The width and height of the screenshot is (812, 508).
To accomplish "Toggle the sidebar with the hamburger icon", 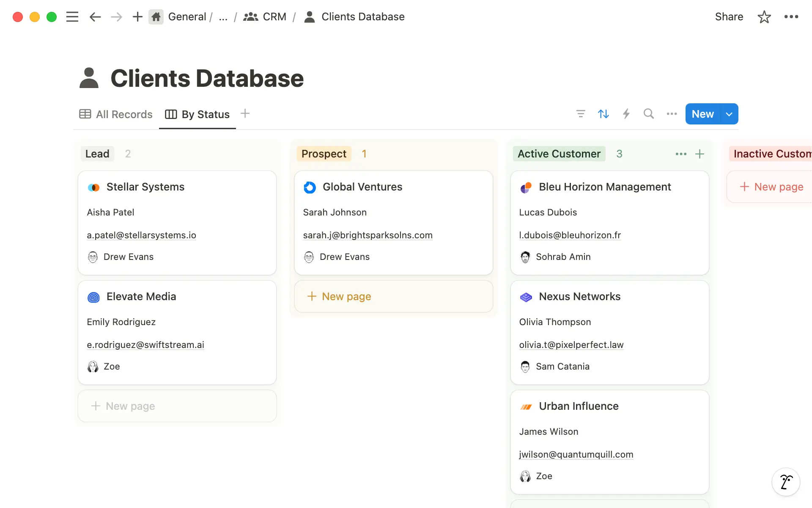I will coord(72,17).
